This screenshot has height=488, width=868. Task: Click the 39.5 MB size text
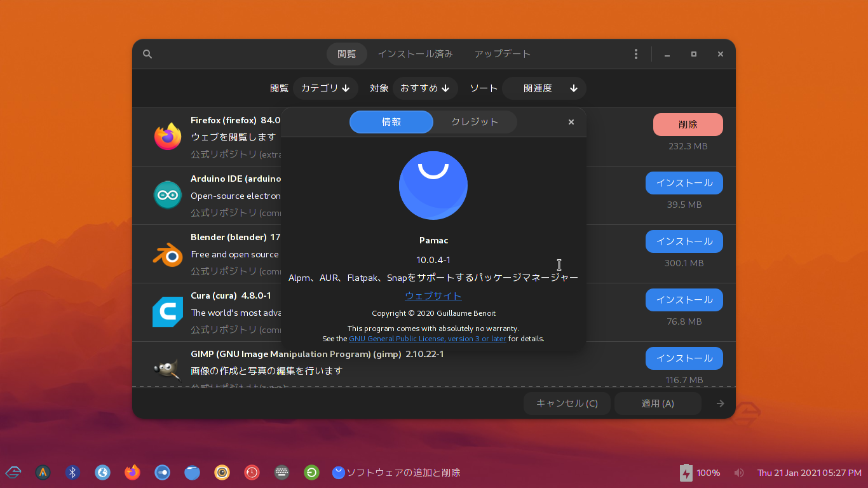(684, 205)
